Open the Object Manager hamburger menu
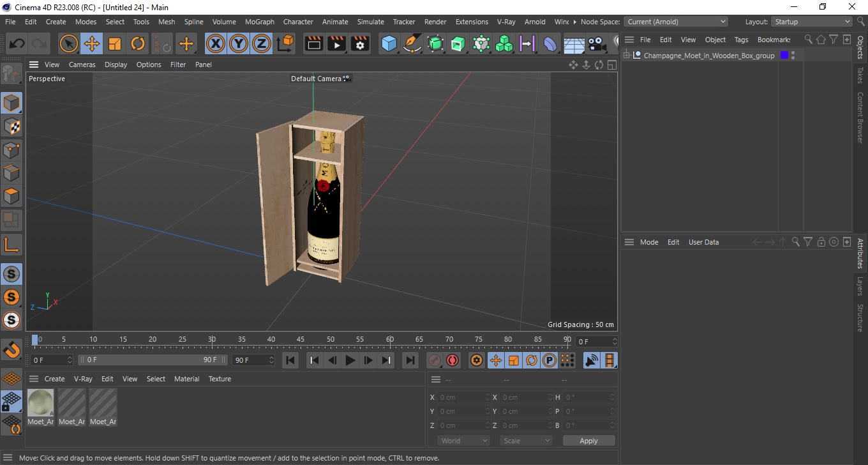Screen dimensions: 868x465 pos(629,40)
